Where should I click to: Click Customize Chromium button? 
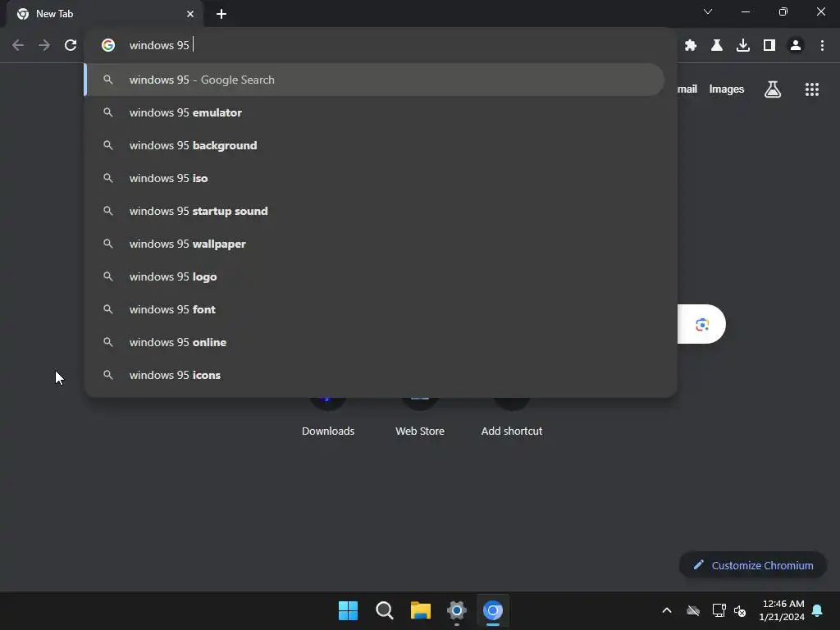click(x=753, y=565)
